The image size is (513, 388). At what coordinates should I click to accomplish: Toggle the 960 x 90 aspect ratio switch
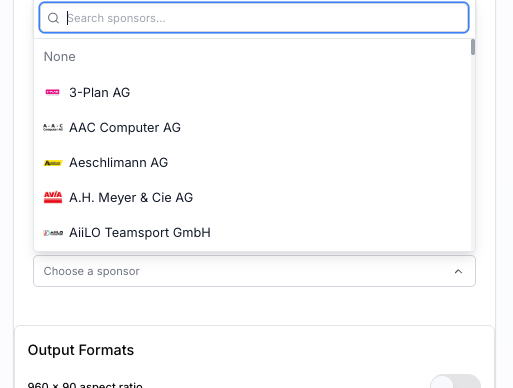[x=455, y=382]
